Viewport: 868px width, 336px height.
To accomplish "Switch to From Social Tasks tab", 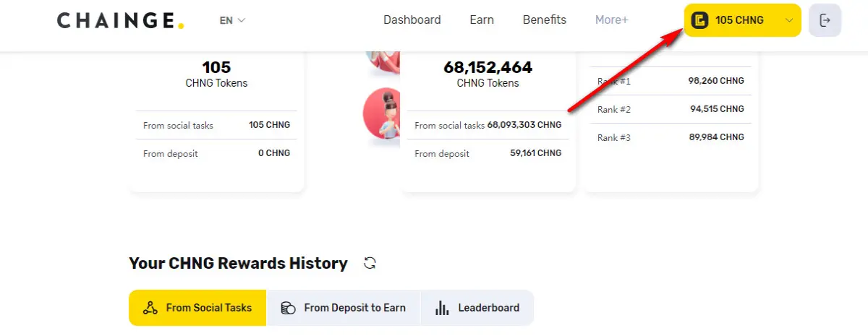I will (x=197, y=308).
